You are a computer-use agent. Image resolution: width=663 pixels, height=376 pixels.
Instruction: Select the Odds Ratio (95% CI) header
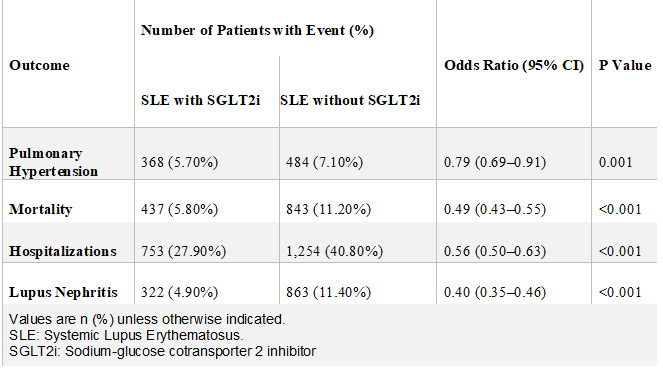point(514,66)
